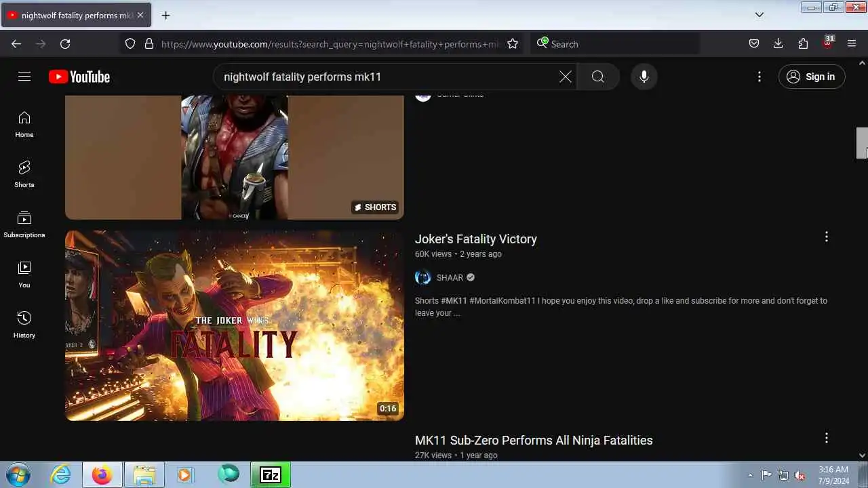This screenshot has width=868, height=488.
Task: Open Firefox downloads panel
Action: (x=778, y=43)
